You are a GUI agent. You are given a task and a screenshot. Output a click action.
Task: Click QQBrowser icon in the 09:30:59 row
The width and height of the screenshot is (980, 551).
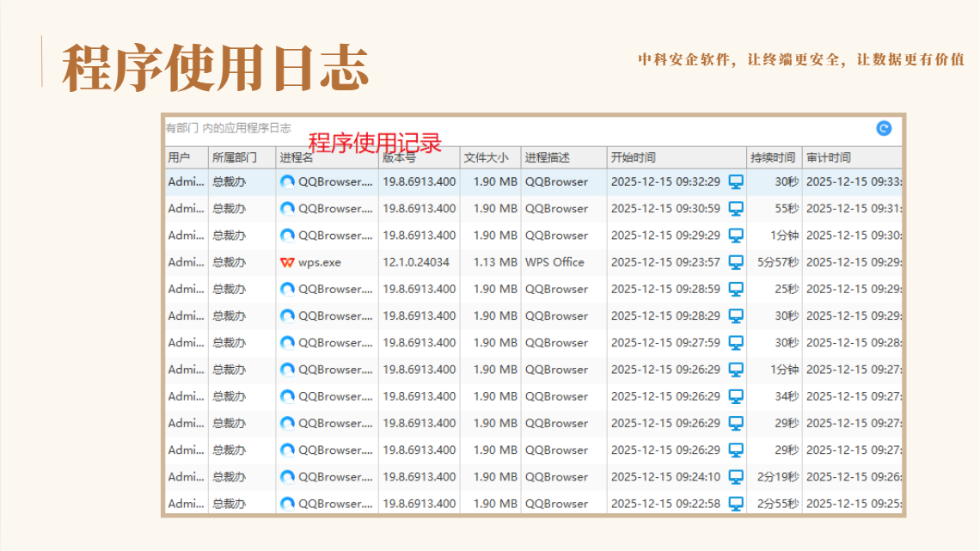(x=287, y=209)
